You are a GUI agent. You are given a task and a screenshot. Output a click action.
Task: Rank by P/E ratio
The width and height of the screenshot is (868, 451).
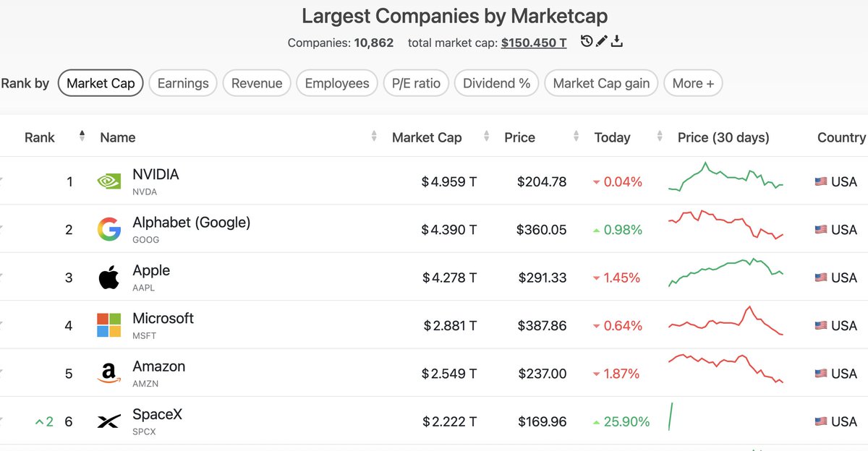click(x=416, y=83)
